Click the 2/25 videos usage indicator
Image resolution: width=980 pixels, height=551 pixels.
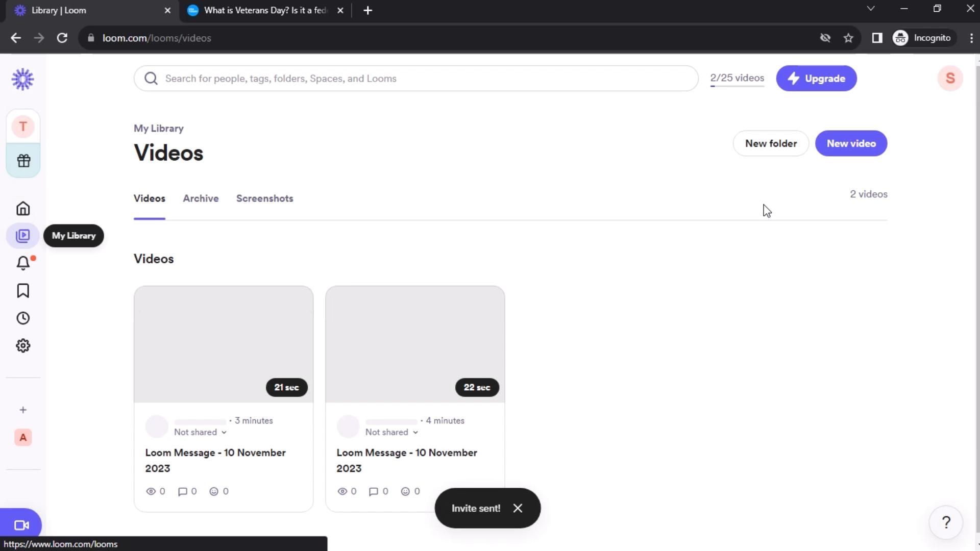click(x=737, y=78)
